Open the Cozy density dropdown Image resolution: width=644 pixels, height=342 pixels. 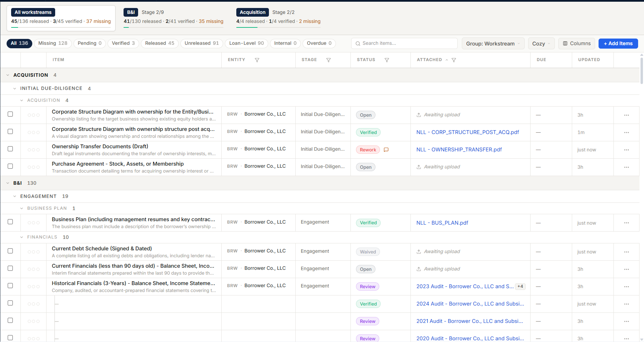[x=541, y=43]
